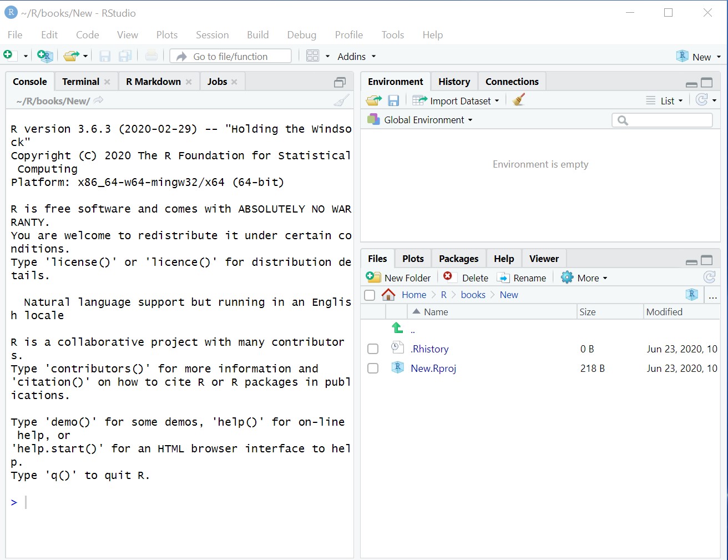Clear environment objects with the broom icon
The width and height of the screenshot is (728, 560).
coord(519,100)
